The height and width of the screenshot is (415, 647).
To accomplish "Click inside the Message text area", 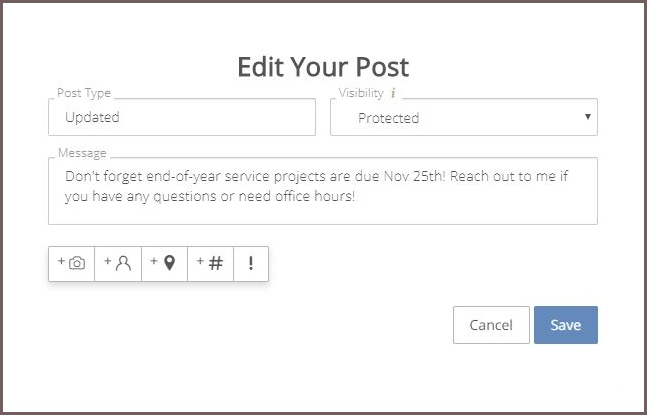I will click(323, 191).
